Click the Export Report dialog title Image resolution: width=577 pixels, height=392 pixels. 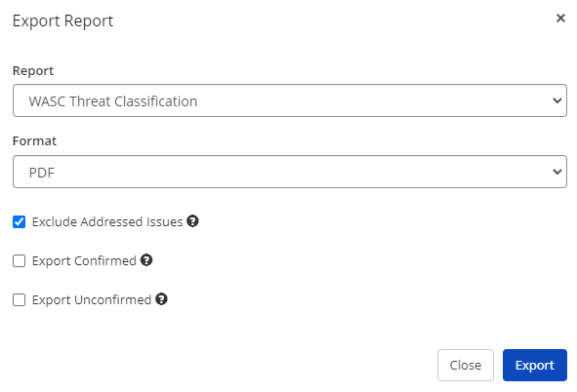pos(62,20)
